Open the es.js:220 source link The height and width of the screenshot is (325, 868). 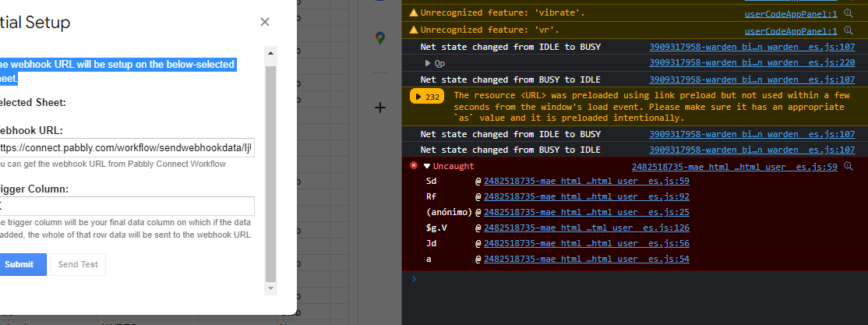(752, 63)
